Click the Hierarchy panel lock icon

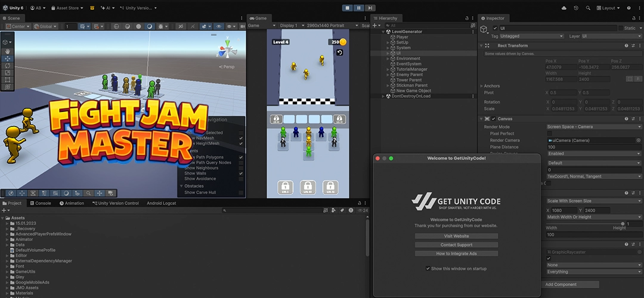tap(467, 18)
